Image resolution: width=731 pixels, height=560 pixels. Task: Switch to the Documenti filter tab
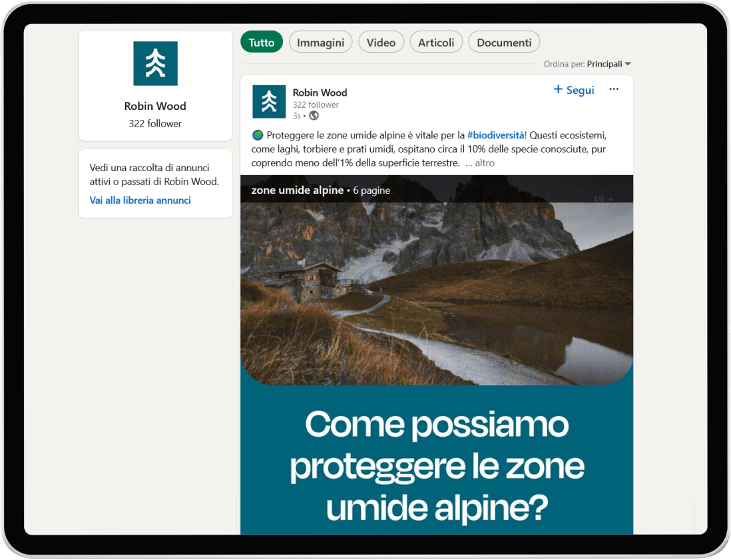point(504,42)
